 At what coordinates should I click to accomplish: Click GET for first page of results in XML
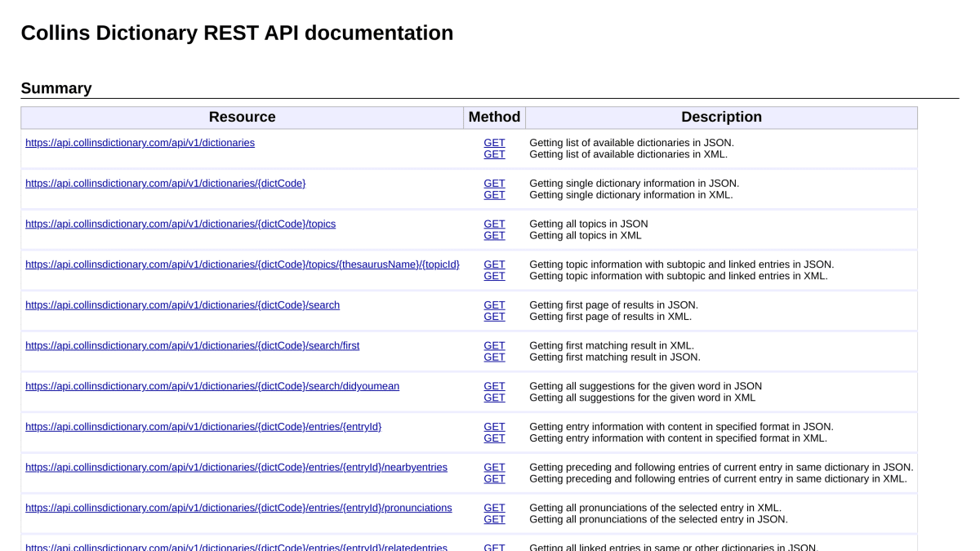click(x=494, y=317)
